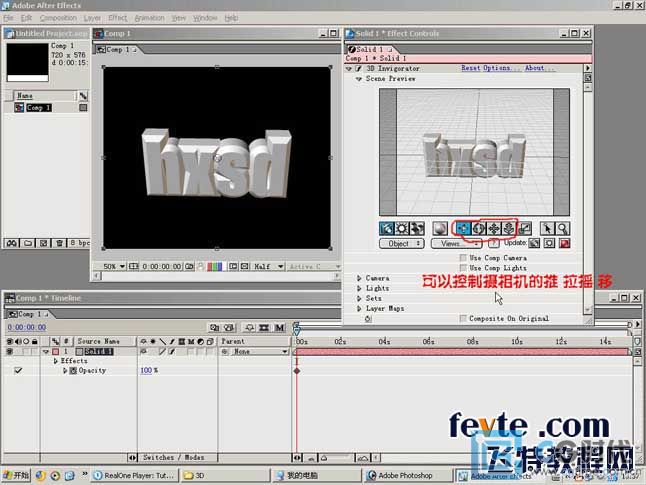Click the snapshot camera icon in Comp window
646x485 pixels.
point(189,267)
